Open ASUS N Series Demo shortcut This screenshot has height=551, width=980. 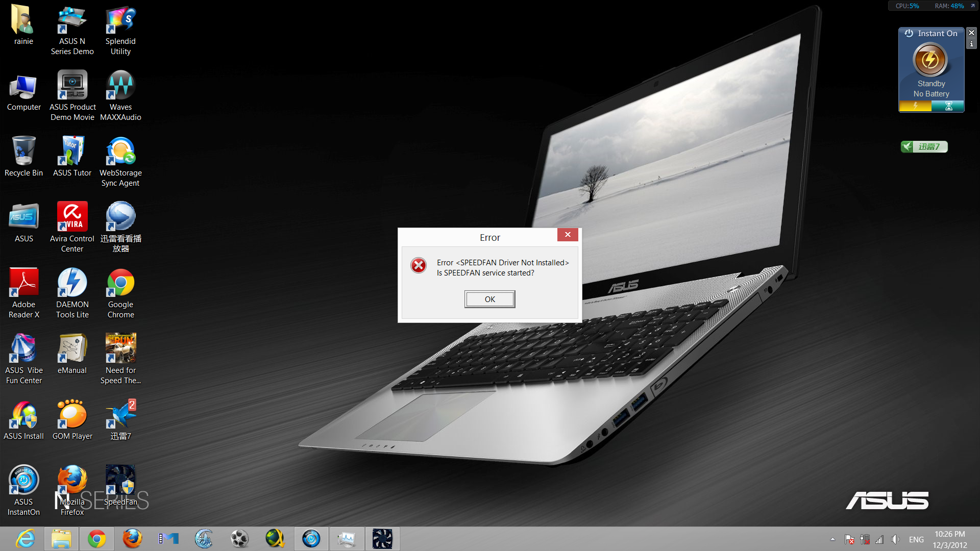click(72, 30)
